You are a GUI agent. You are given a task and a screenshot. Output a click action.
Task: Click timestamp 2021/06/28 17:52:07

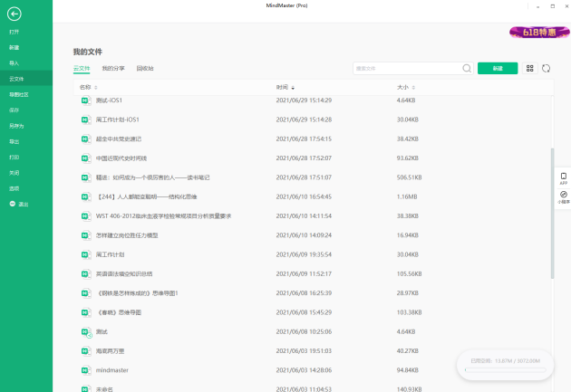click(304, 158)
